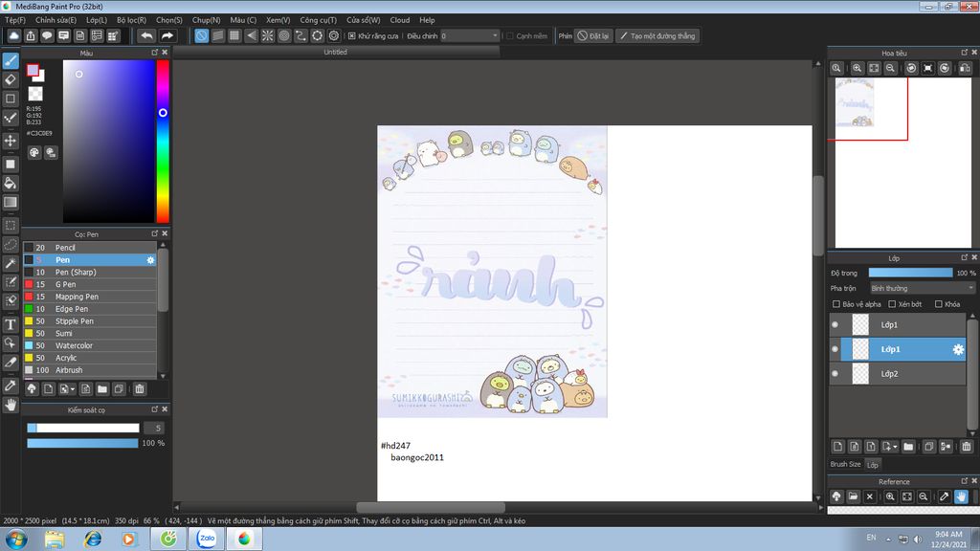
Task: Adjust the Độ trong opacity slider
Action: point(911,273)
